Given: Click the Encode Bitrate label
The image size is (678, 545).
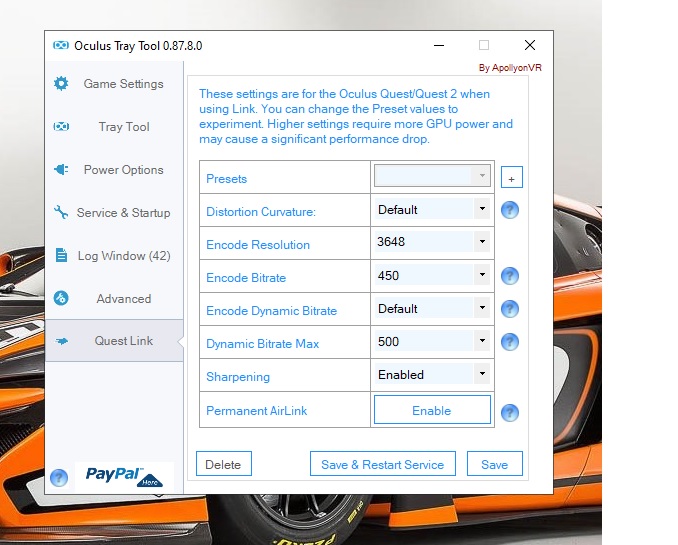Looking at the screenshot, I should (246, 278).
